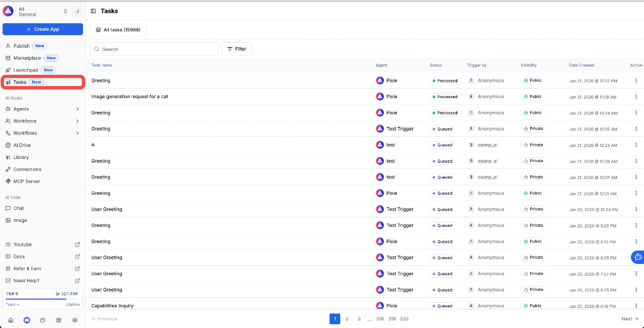Open action menu for Capabilities Inquiry task

tap(636, 306)
